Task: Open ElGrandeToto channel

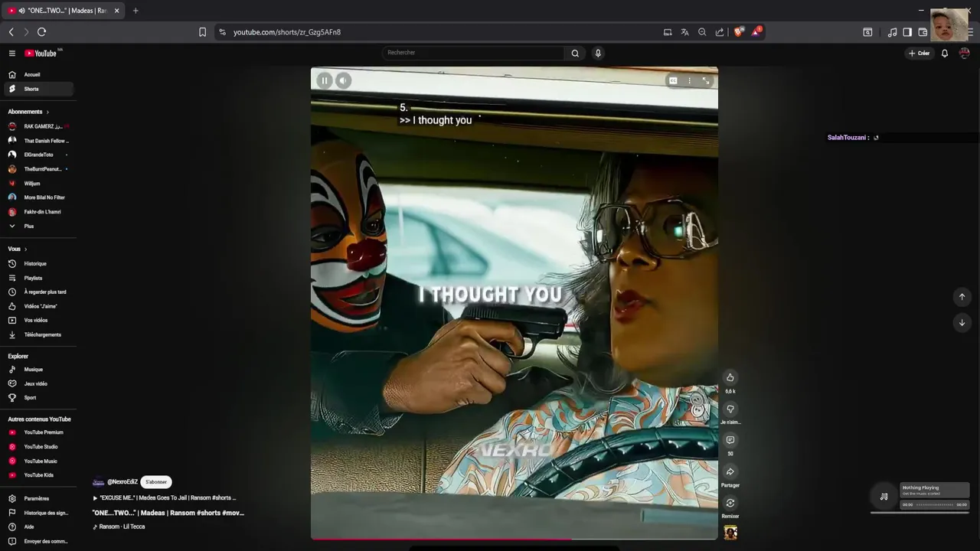Action: tap(38, 155)
